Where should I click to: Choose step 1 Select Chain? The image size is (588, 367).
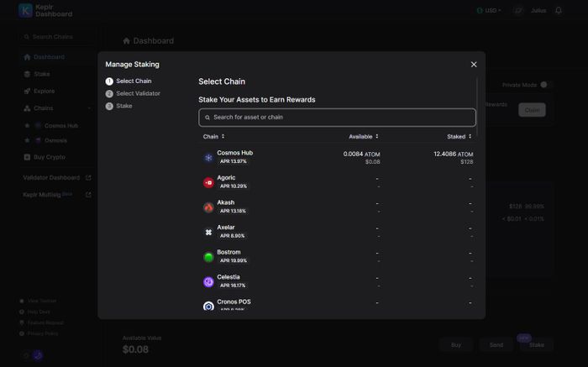[129, 81]
